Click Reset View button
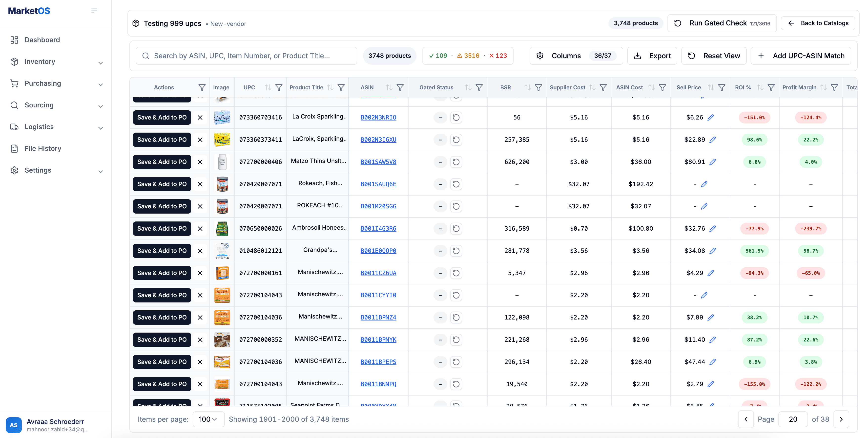Screen dimensions: 868x438 tap(714, 56)
